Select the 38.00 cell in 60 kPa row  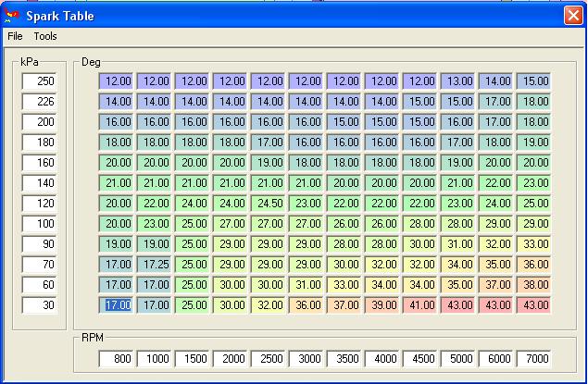[x=534, y=285]
